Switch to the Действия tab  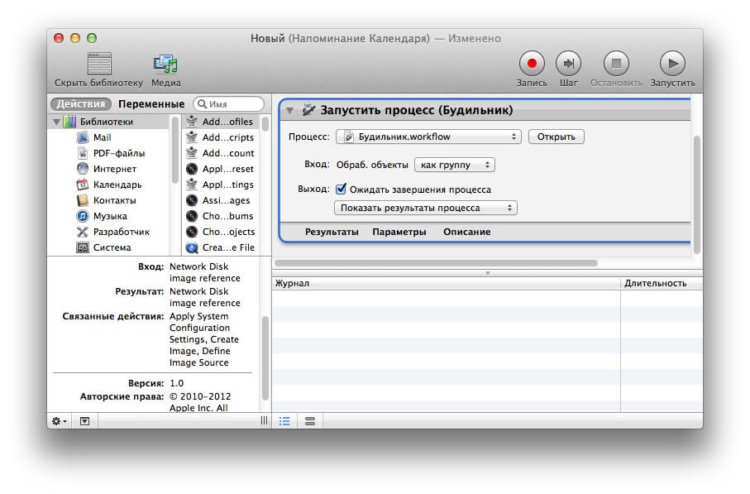(x=81, y=104)
